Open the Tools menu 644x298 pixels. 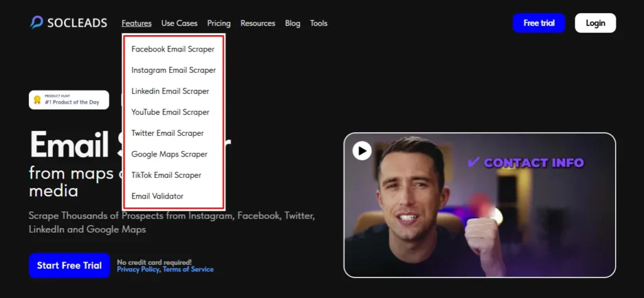click(319, 23)
